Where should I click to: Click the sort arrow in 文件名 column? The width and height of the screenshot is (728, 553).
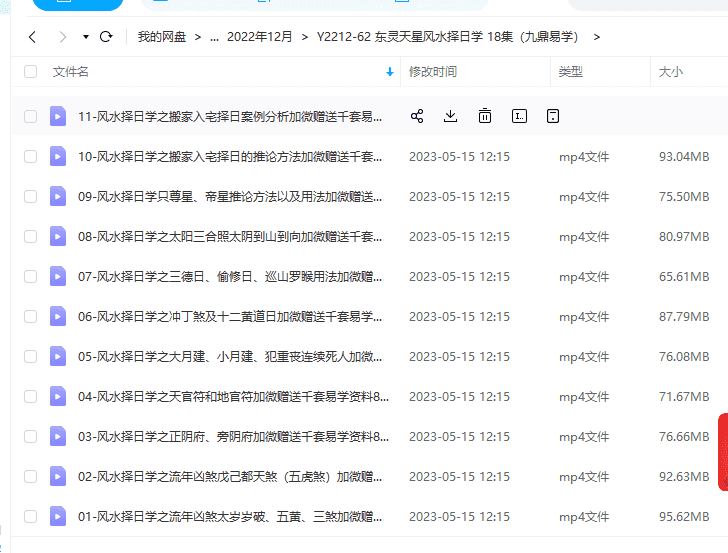click(389, 72)
